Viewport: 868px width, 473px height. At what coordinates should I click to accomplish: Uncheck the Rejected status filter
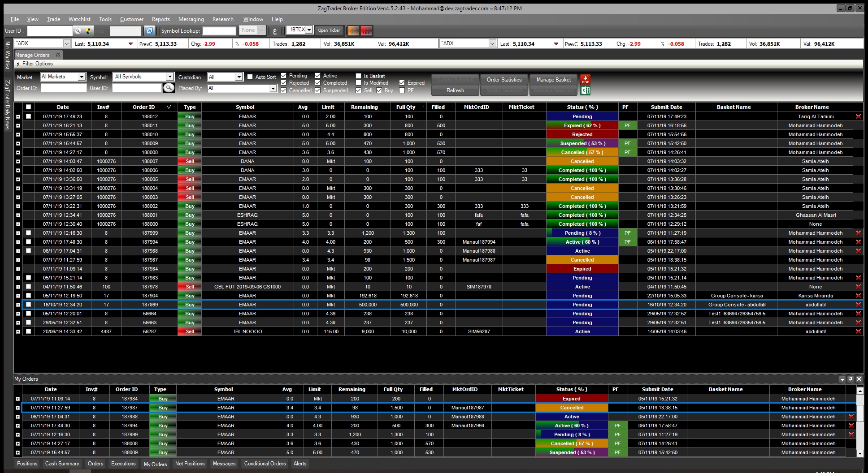pos(284,83)
